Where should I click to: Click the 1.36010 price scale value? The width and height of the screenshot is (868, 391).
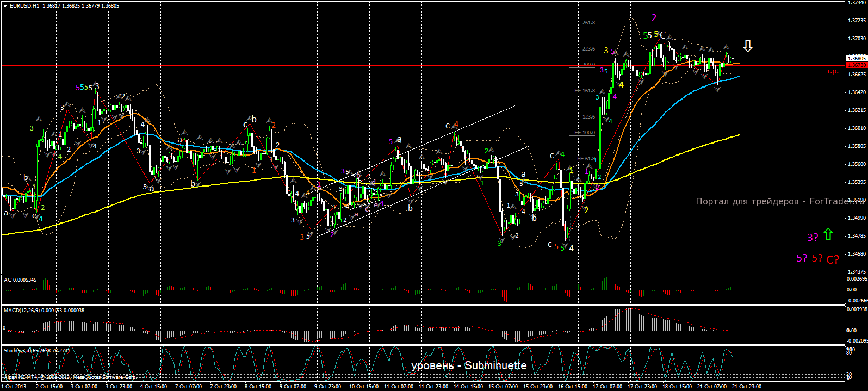click(x=857, y=128)
